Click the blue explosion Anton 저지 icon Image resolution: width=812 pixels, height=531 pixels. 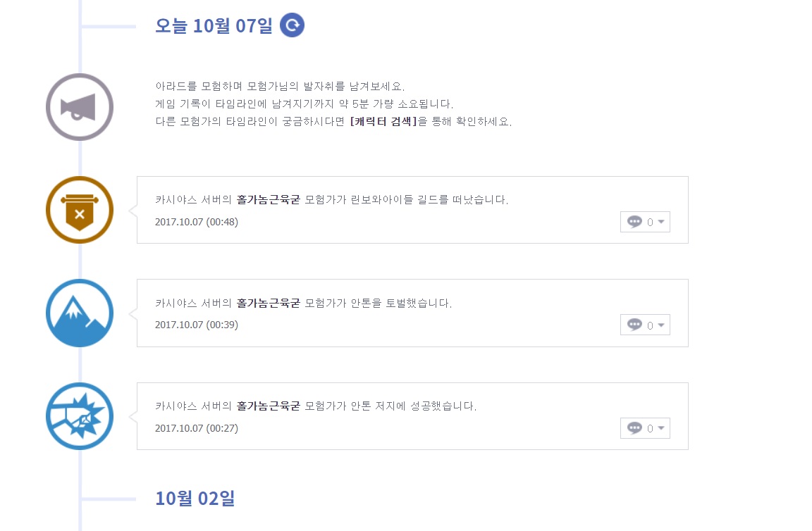[80, 416]
